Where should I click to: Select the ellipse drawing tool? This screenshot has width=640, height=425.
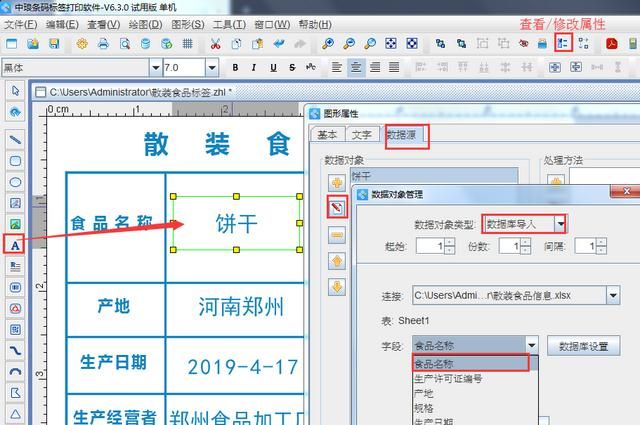pos(15,182)
